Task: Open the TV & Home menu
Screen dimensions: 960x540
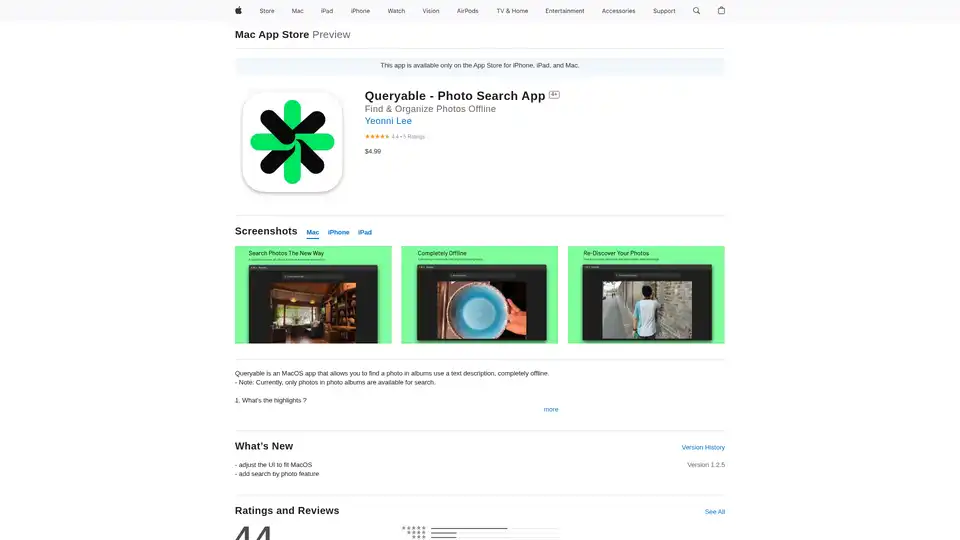Action: (512, 11)
